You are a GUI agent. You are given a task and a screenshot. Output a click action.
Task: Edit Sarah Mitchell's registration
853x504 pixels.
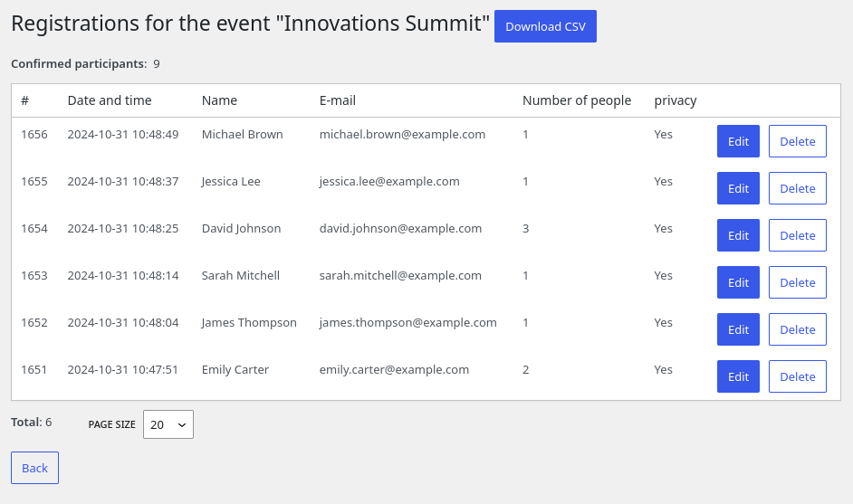[738, 282]
